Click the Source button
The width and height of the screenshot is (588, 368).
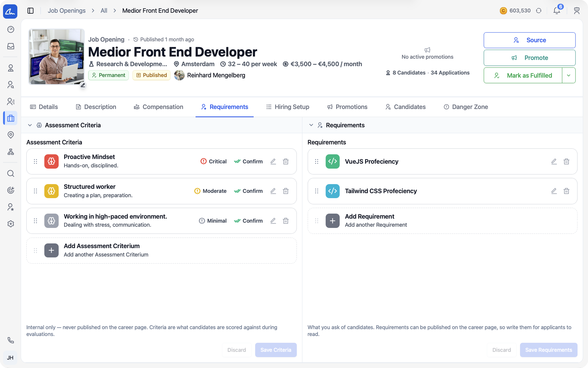click(530, 40)
